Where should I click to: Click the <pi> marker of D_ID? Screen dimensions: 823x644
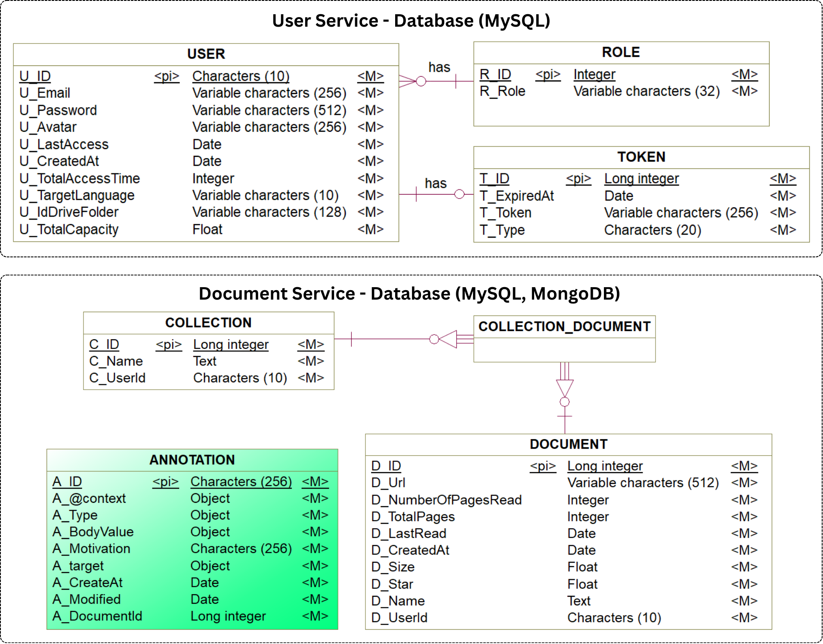543,466
